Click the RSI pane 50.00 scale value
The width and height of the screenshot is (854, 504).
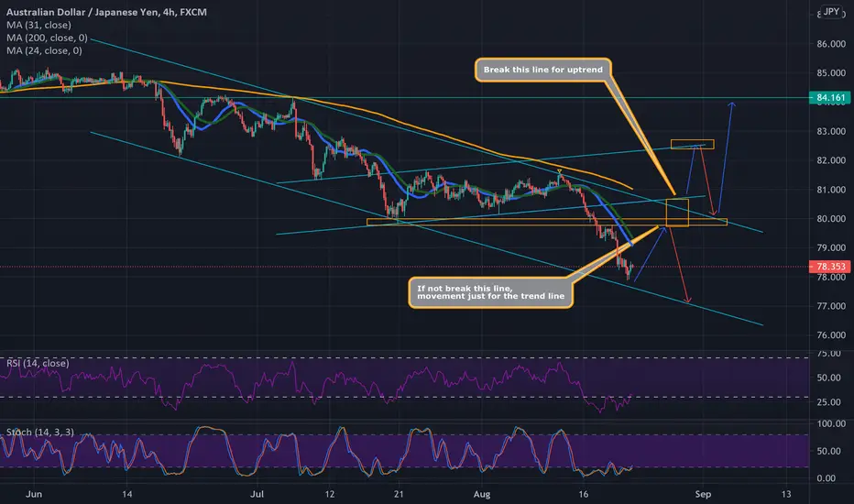(827, 378)
